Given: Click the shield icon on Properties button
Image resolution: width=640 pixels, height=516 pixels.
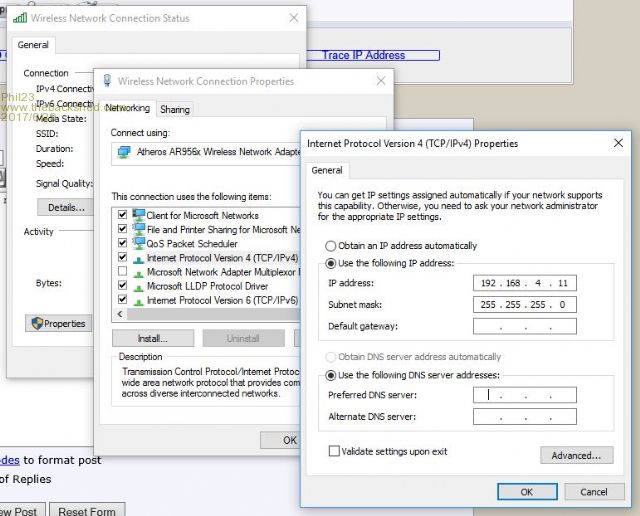Looking at the screenshot, I should click(x=35, y=323).
